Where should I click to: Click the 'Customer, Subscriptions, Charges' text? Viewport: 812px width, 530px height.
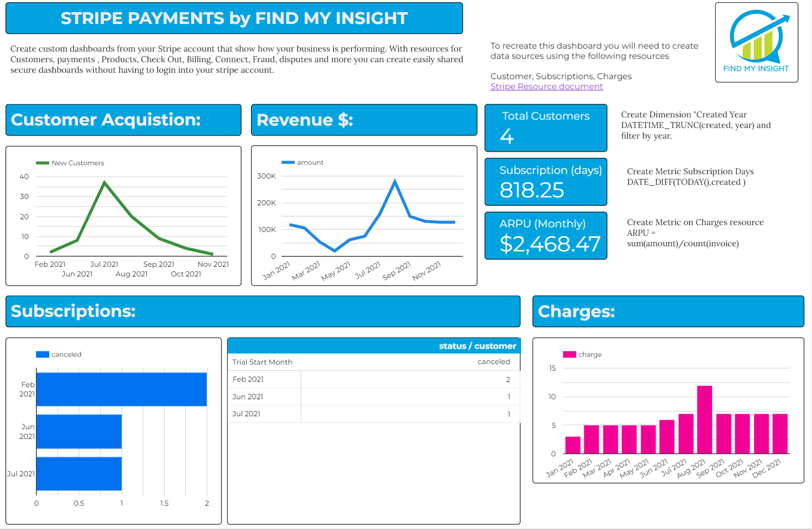coord(561,77)
